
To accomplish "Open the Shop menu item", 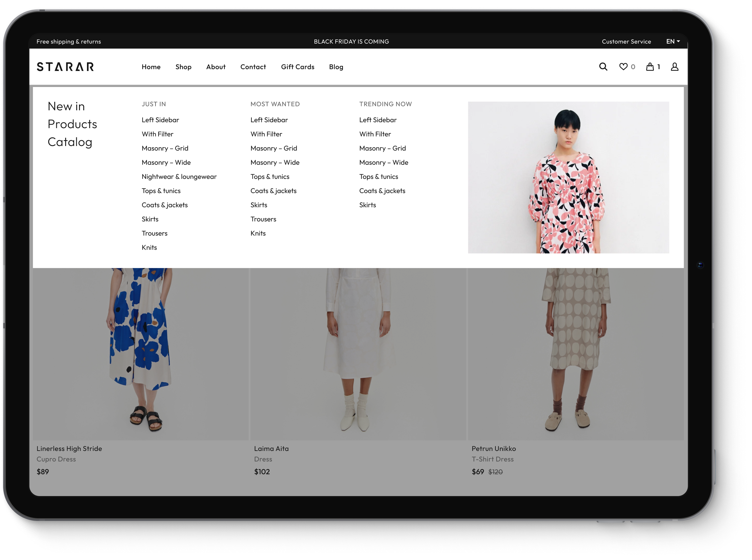I will (183, 67).
